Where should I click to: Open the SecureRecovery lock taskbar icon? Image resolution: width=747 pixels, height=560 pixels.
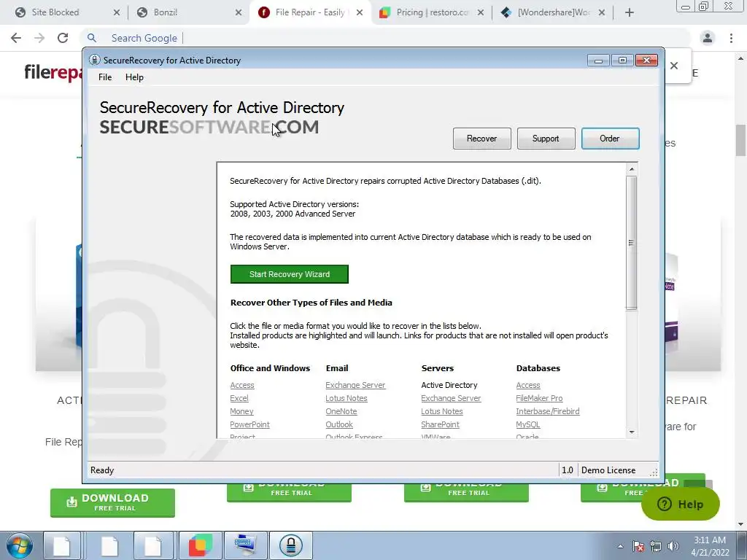click(x=291, y=545)
